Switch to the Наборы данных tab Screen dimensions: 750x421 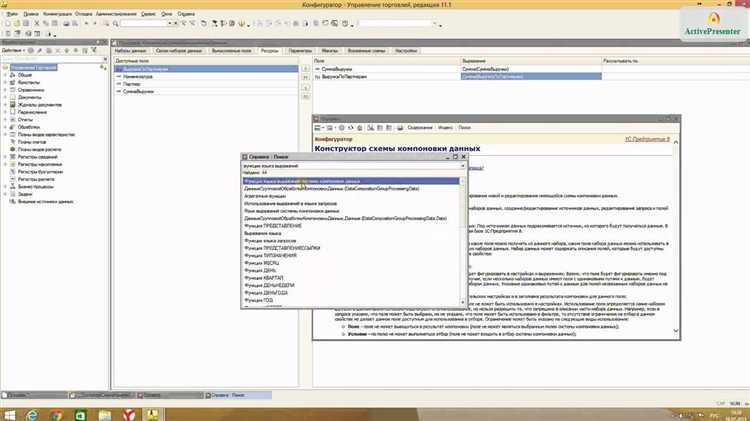point(131,49)
